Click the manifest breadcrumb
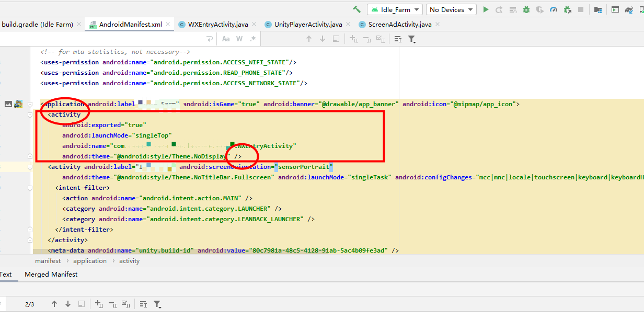Image resolution: width=644 pixels, height=331 pixels. (x=48, y=261)
